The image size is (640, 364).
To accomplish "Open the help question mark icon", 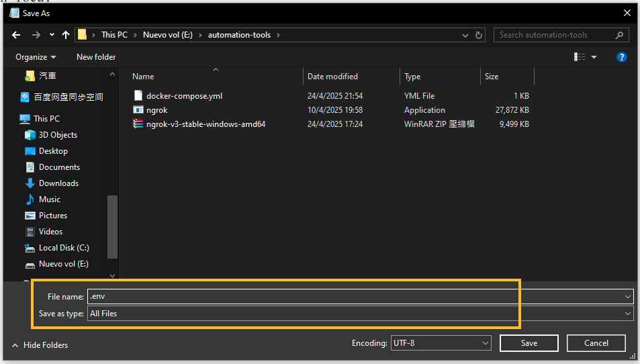I will [621, 57].
